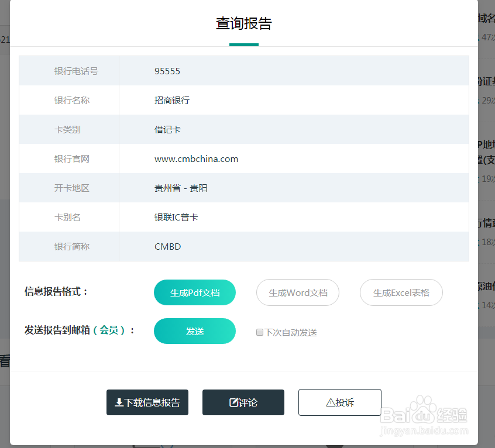Click the 银行官网 label cell
Image resolution: width=495 pixels, height=448 pixels.
tap(69, 158)
